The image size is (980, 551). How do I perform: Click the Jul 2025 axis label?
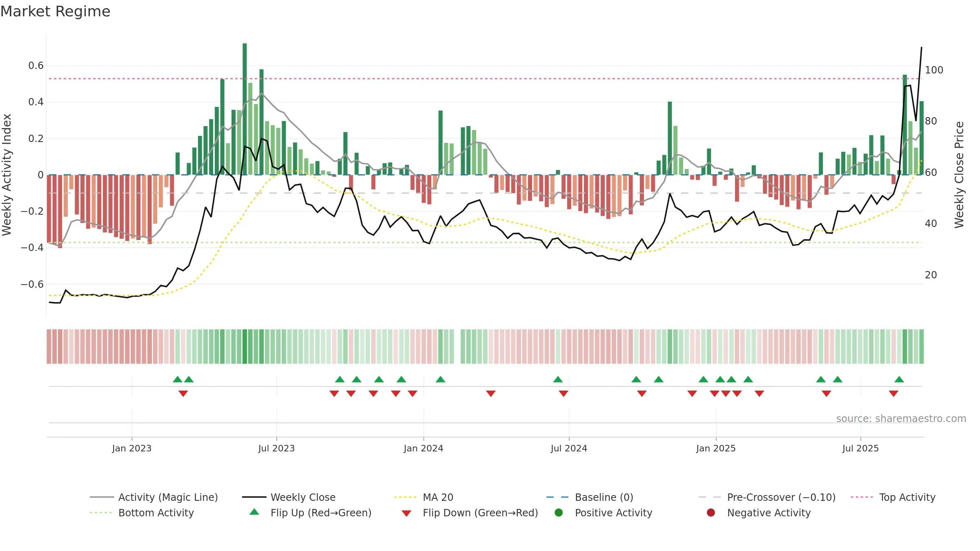(860, 448)
